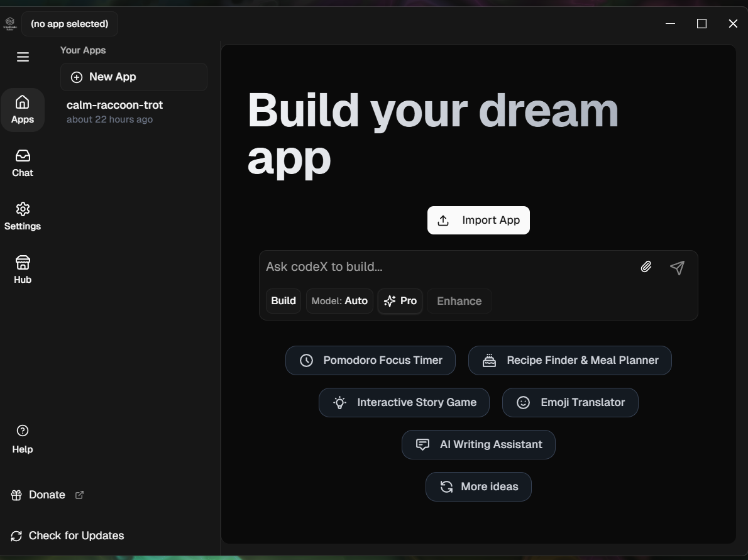Open the calm-raccoon-trot app
748x560 pixels.
tap(133, 112)
